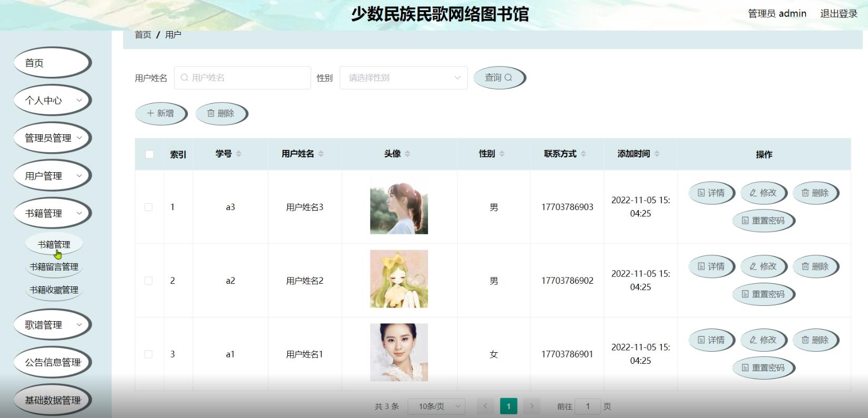This screenshot has height=418, width=868.
Task: Click 首页 breadcrumb link
Action: click(143, 35)
